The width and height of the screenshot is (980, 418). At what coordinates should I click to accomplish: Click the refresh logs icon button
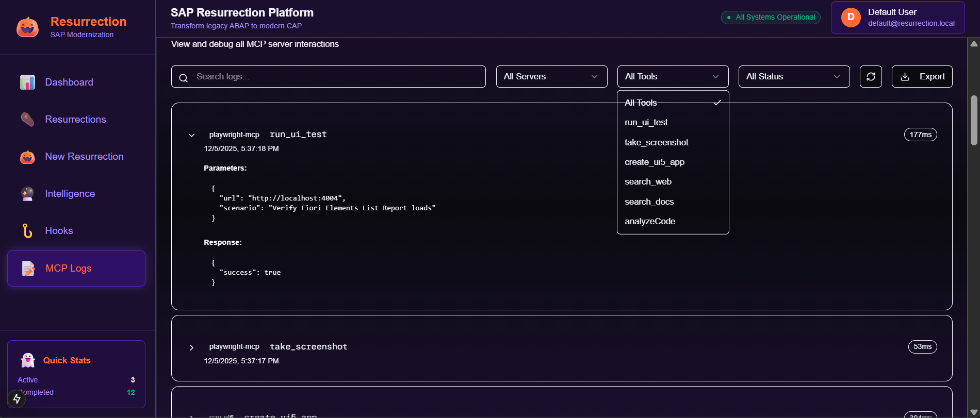[871, 76]
